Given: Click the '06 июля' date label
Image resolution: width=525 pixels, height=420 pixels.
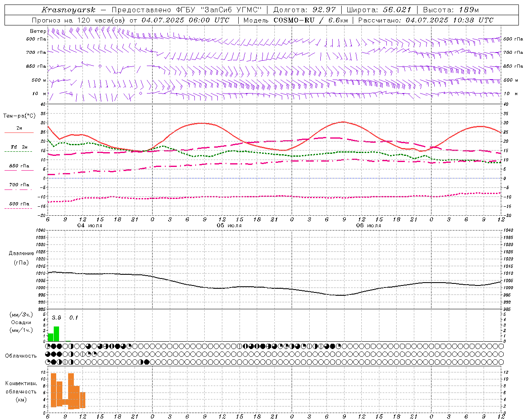Looking at the screenshot, I should 368,226.
